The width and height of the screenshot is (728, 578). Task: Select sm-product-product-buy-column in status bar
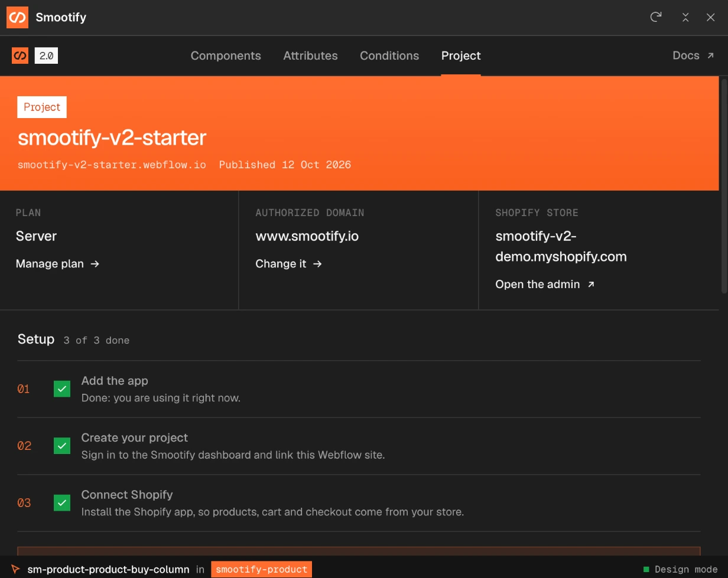pyautogui.click(x=108, y=569)
